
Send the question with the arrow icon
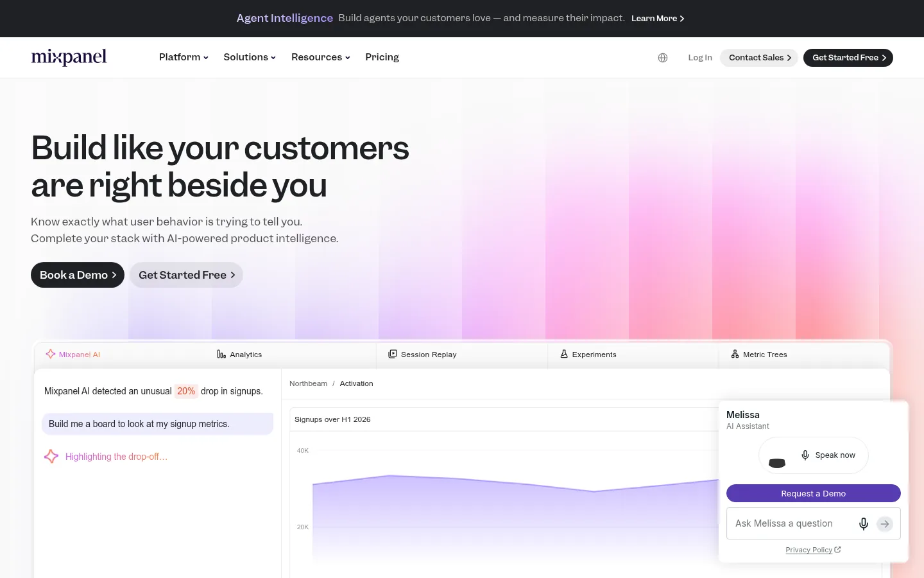click(885, 524)
